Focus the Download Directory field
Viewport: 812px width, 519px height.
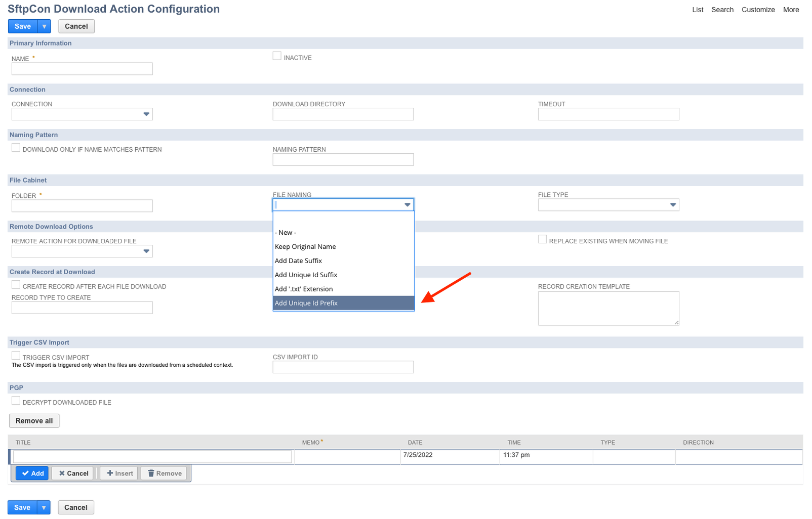click(x=343, y=114)
